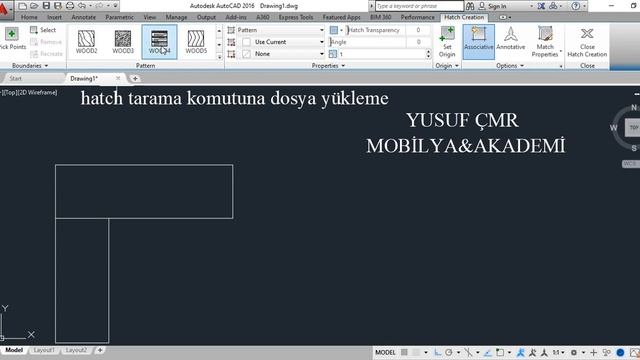Click the hatch Angle slider
This screenshot has height=360, width=640.
[x=367, y=42]
